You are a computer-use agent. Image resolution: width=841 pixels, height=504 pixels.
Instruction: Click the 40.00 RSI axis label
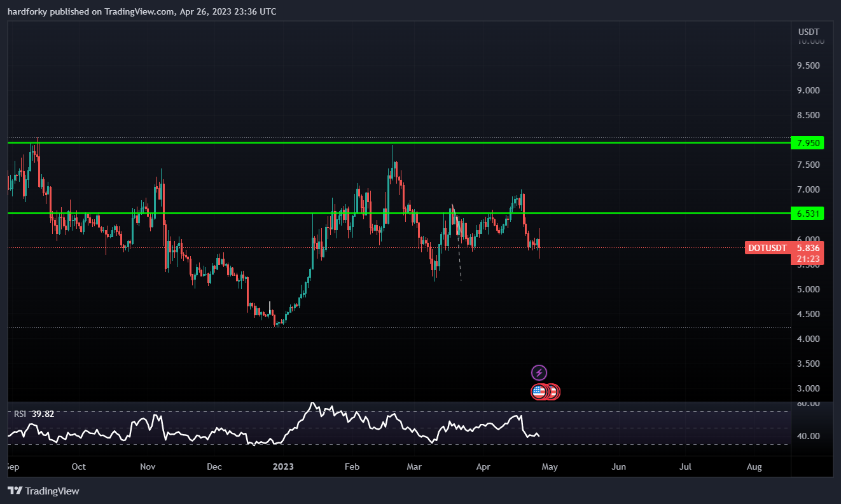pos(809,436)
